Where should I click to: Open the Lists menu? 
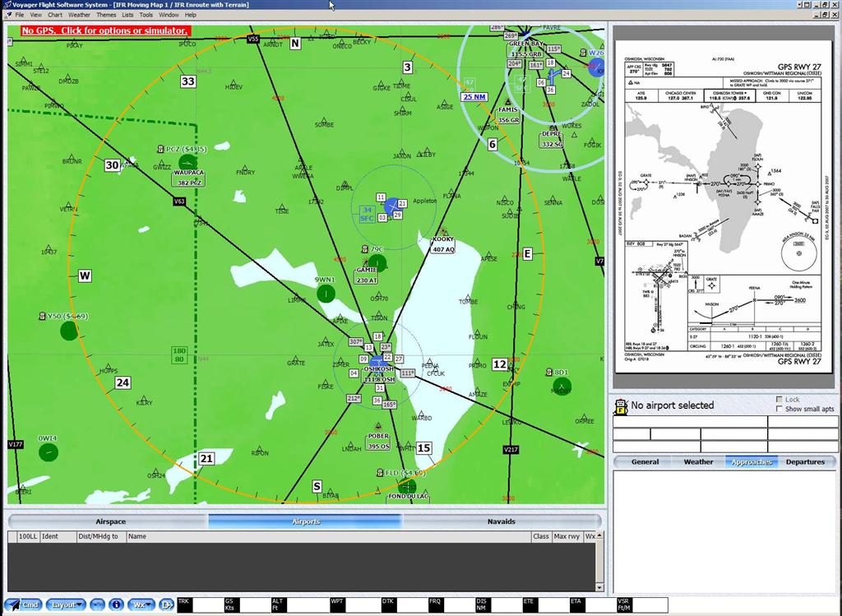(127, 15)
